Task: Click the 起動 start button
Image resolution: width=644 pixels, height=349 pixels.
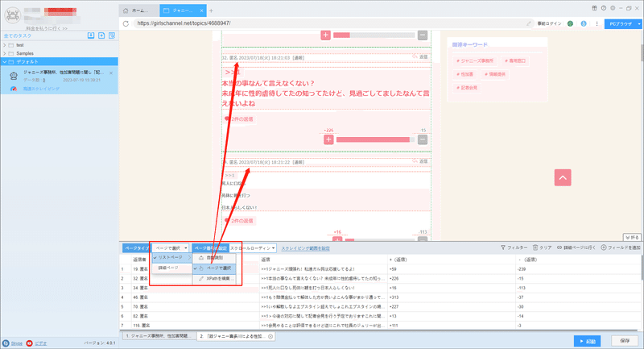Action: (588, 341)
